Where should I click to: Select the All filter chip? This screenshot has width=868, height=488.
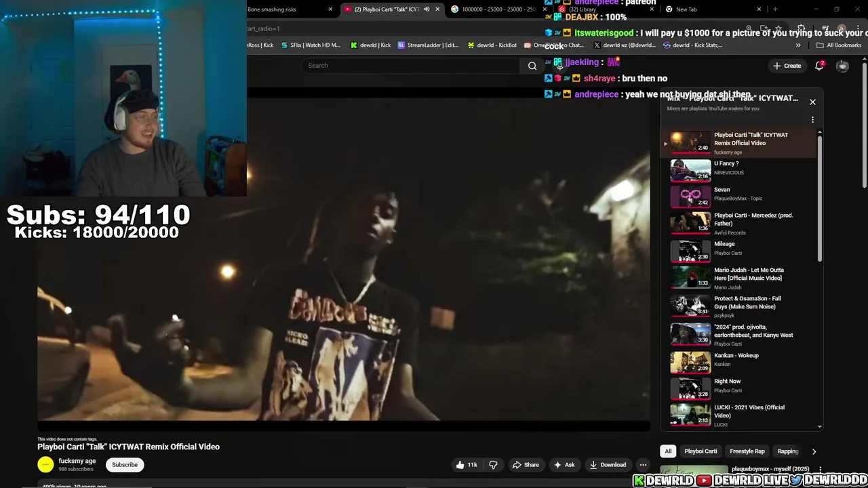point(668,451)
